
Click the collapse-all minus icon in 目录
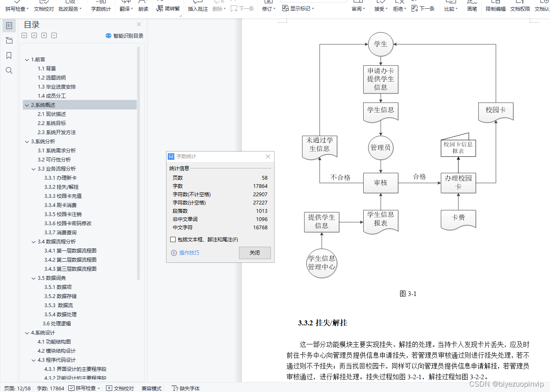(54, 36)
